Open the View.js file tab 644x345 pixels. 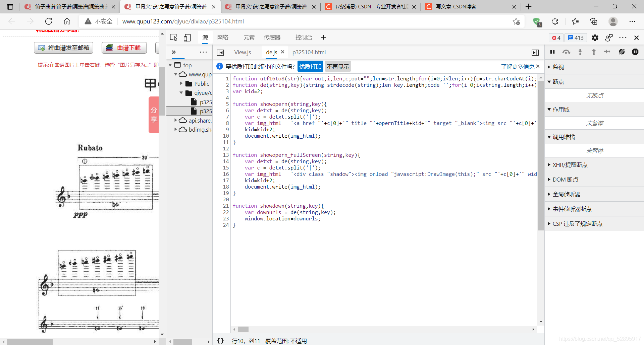(243, 52)
